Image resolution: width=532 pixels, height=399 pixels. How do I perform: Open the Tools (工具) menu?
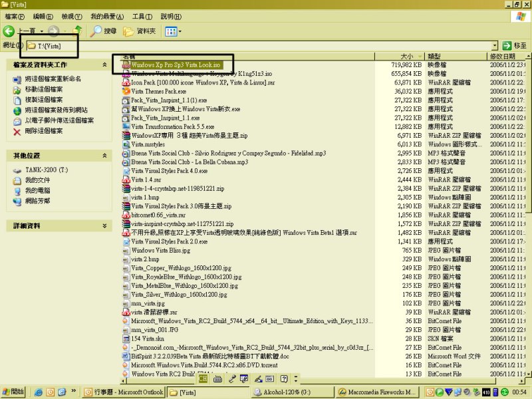[142, 16]
